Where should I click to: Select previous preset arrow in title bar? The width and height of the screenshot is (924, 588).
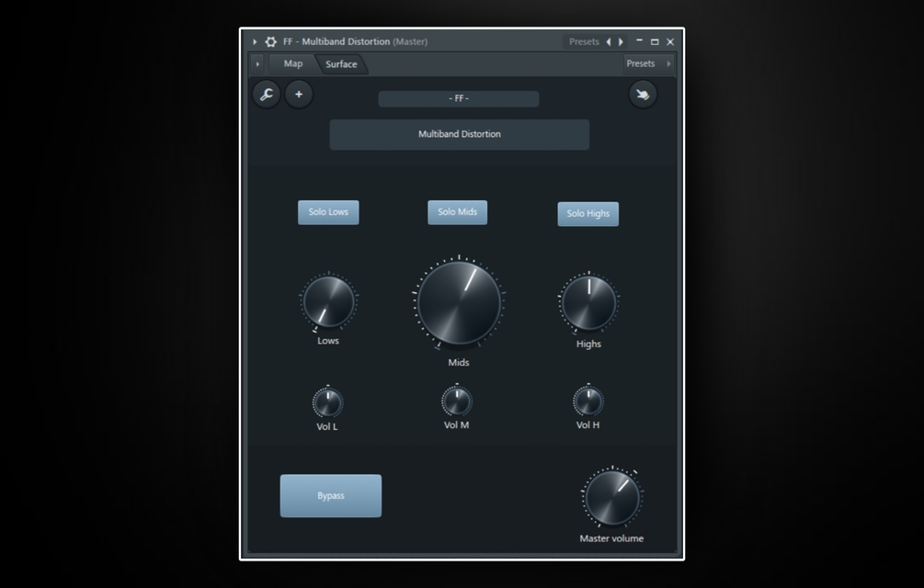609,41
